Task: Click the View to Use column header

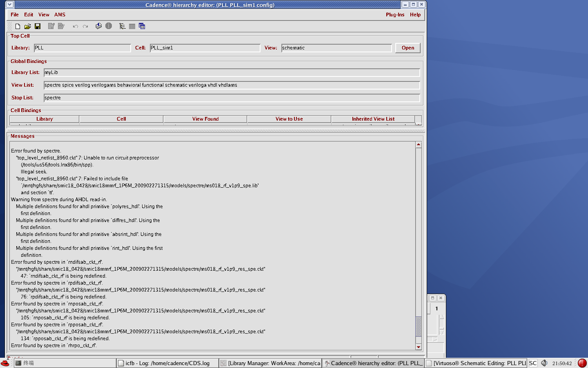Action: [x=289, y=119]
